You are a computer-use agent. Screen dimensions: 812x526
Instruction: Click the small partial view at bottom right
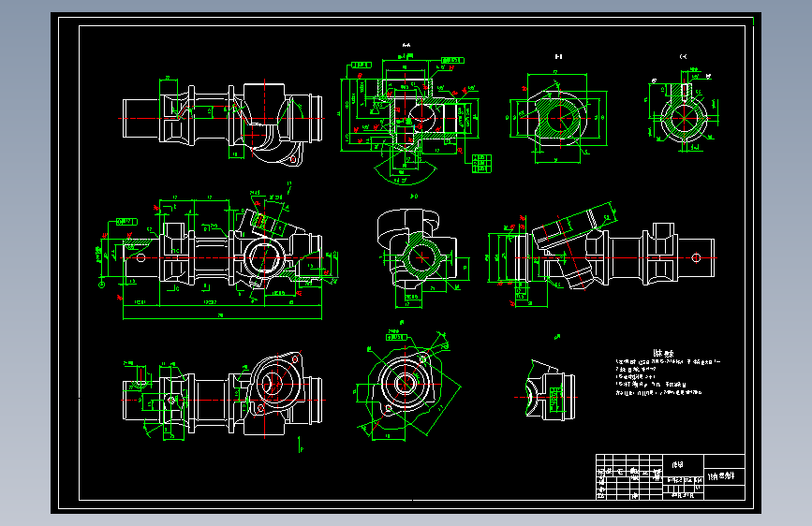pyautogui.click(x=547, y=392)
